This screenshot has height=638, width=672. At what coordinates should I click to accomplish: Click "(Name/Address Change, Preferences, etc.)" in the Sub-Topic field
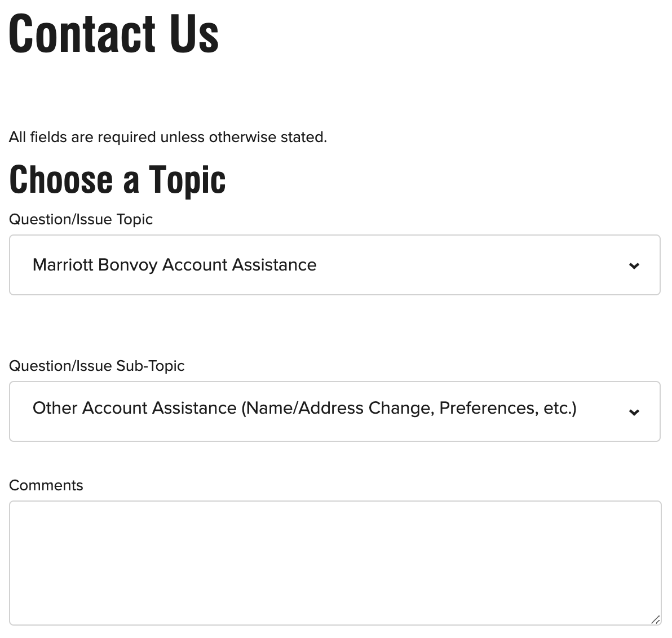click(x=409, y=408)
